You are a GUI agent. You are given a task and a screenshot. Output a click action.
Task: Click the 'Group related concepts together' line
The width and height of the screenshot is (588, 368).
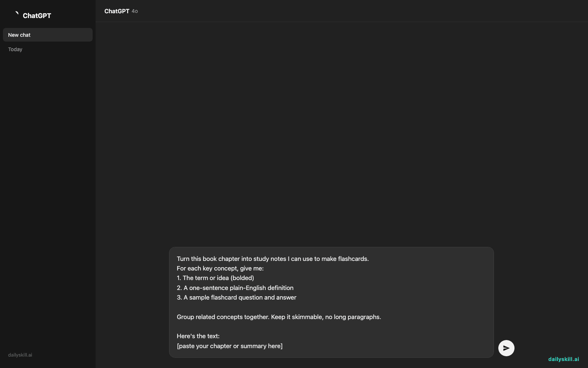[x=279, y=317]
